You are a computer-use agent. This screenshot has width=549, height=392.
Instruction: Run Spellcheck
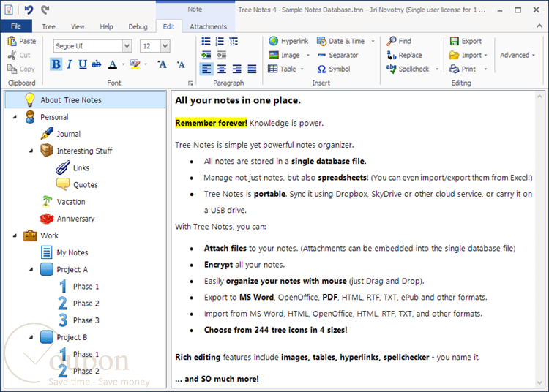pyautogui.click(x=408, y=69)
